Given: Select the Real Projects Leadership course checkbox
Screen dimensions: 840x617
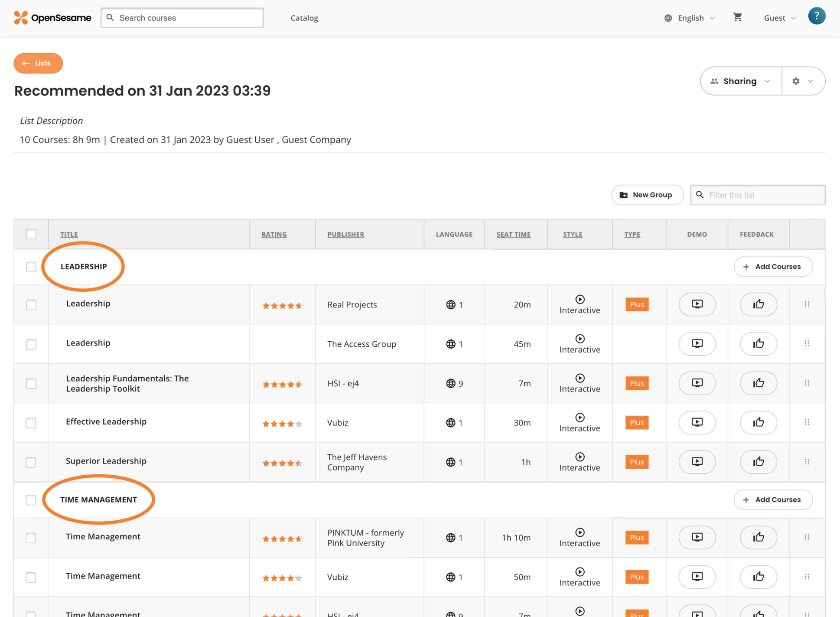Looking at the screenshot, I should 31,305.
